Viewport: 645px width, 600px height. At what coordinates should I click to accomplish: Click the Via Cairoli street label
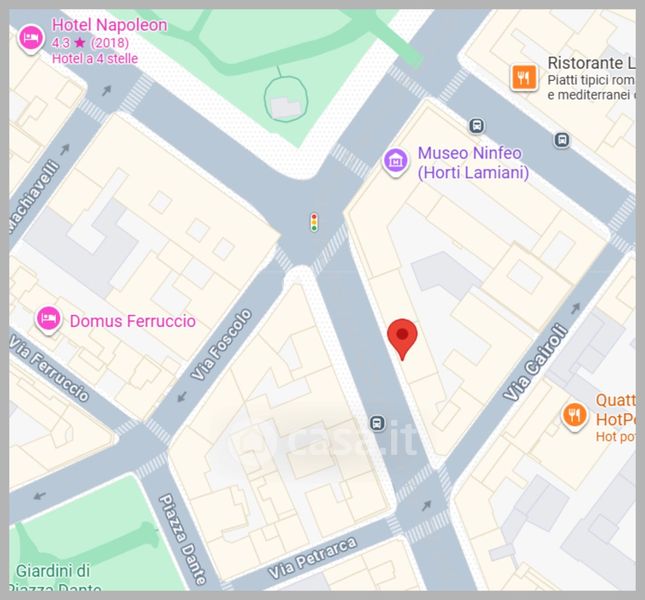[537, 362]
